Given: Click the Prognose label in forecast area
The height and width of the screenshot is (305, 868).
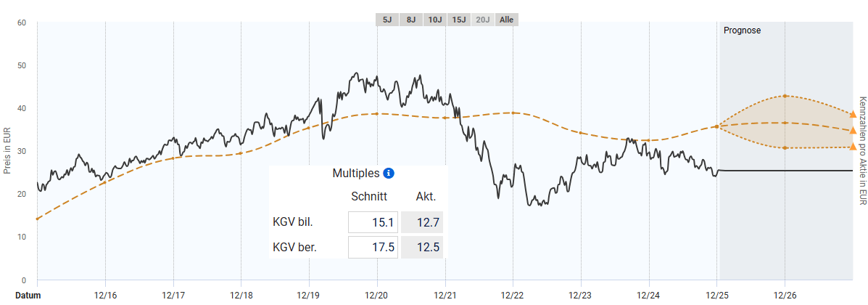Looking at the screenshot, I should [x=742, y=30].
